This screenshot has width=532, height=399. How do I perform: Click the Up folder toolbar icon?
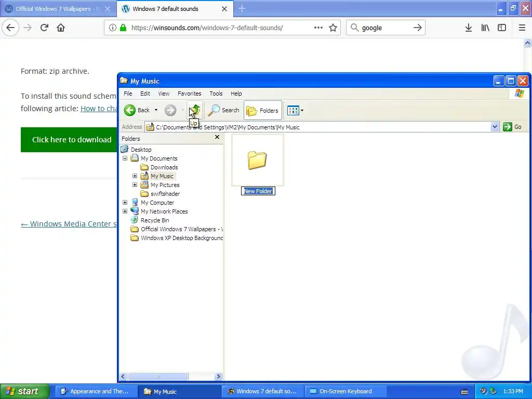[195, 110]
